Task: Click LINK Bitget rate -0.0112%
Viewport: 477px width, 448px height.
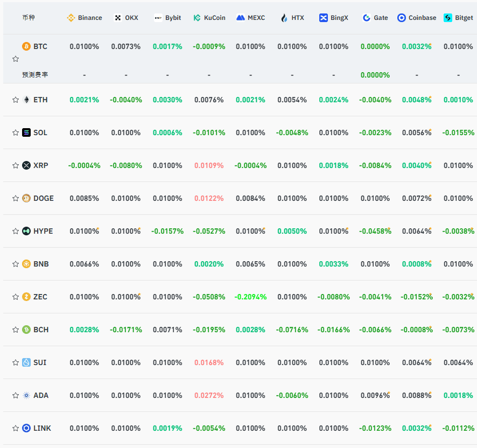Action: pos(458,429)
